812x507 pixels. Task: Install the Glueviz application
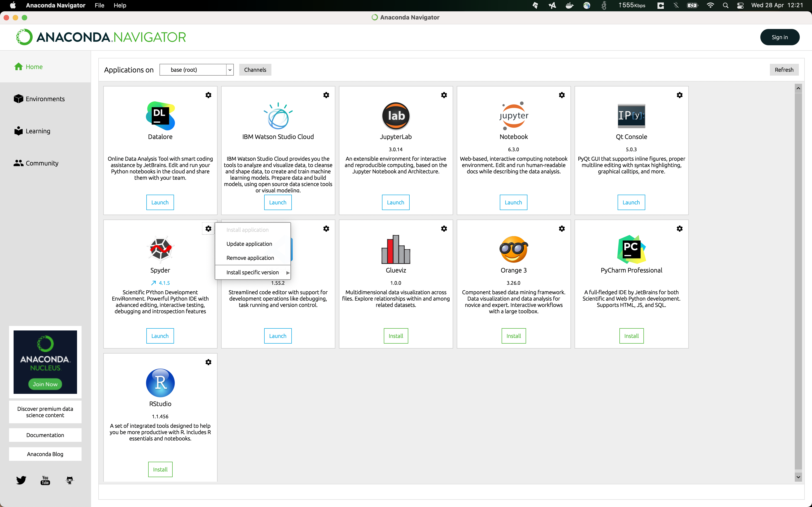click(x=396, y=336)
